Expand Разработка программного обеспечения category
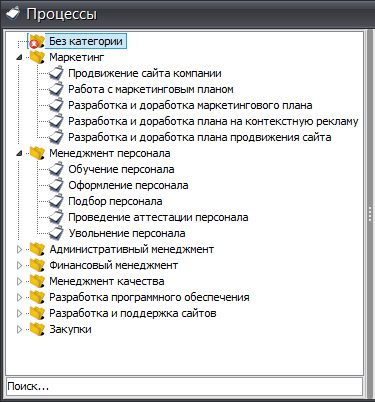Image resolution: width=375 pixels, height=402 pixels. pyautogui.click(x=19, y=297)
